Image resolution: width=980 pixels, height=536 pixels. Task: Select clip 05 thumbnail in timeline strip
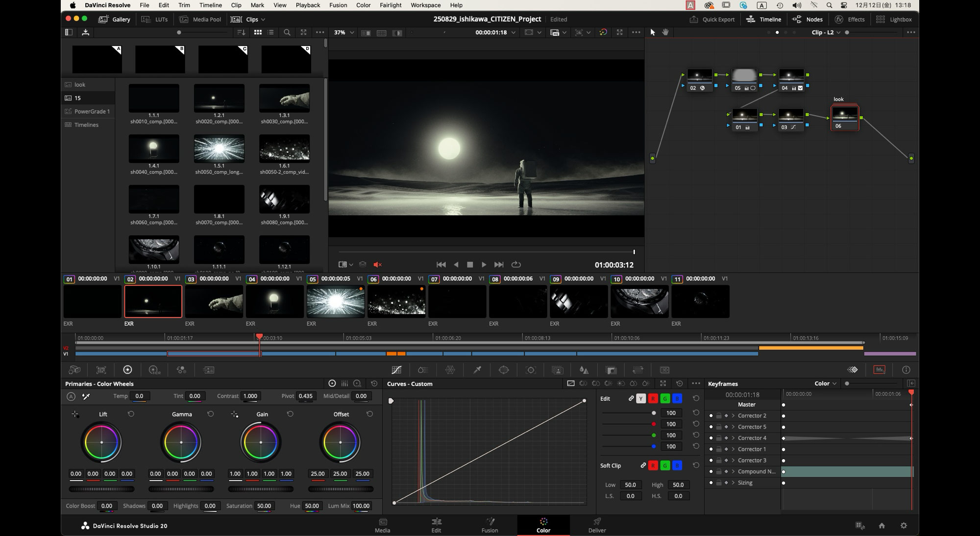[336, 301]
